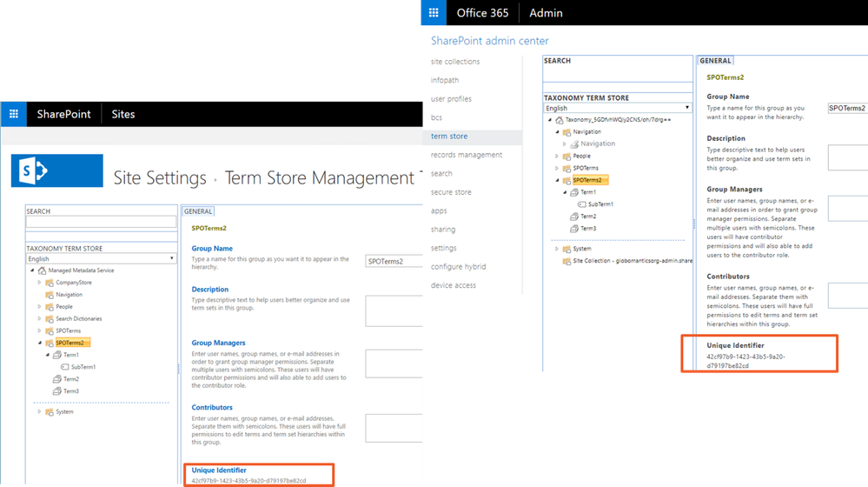Click Navigation term set icon in admin center

574,144
